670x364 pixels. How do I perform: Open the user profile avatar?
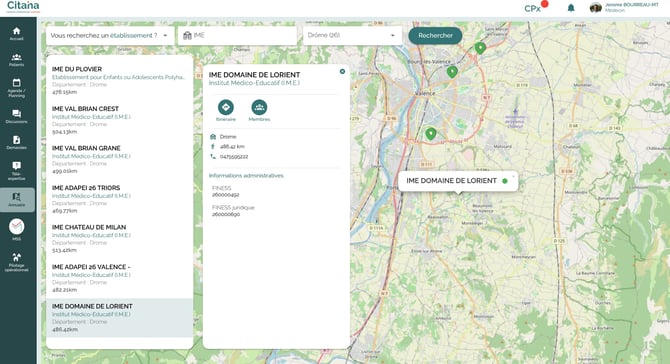596,8
